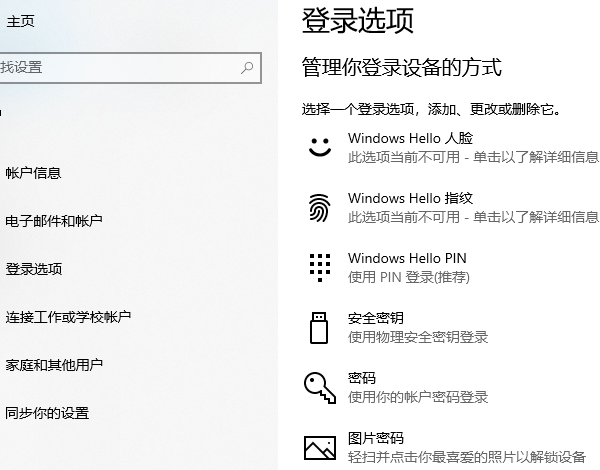Click the 登录选项 page title
Viewport: 600px width, 470px height.
pyautogui.click(x=358, y=20)
